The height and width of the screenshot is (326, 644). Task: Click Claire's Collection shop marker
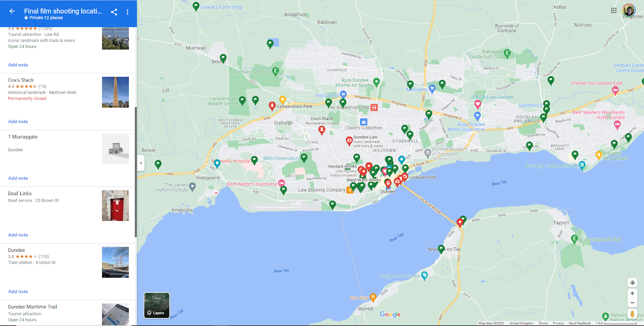363,122
